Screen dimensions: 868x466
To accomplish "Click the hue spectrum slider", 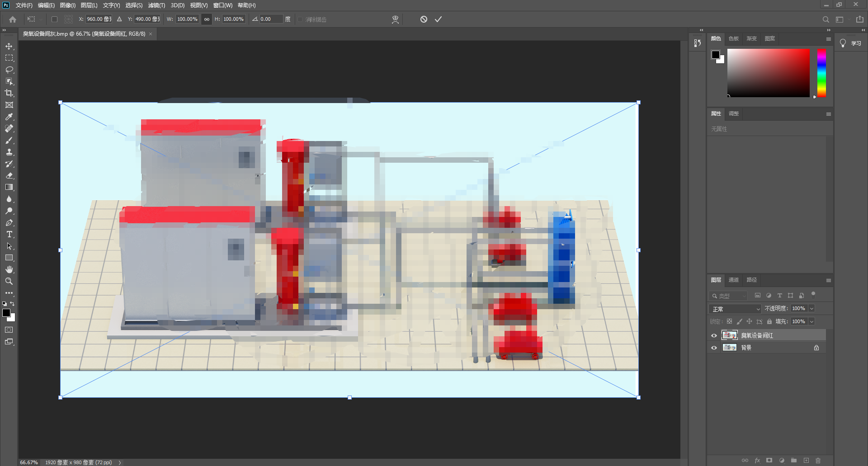I will point(821,73).
